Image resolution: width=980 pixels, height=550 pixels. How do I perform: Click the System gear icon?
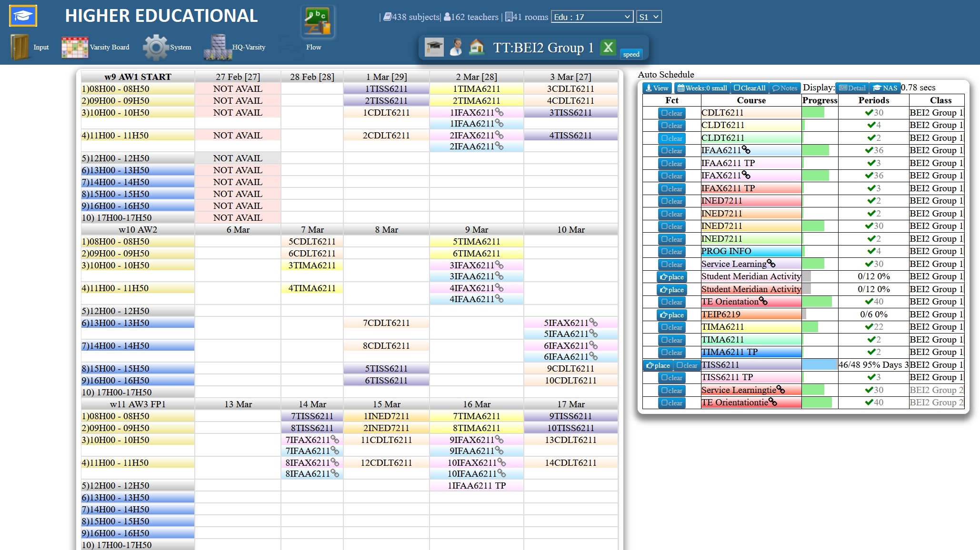(x=155, y=47)
